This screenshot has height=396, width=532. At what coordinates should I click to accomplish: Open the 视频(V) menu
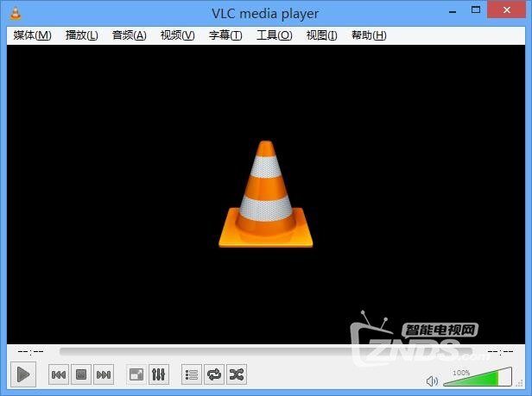(x=177, y=35)
